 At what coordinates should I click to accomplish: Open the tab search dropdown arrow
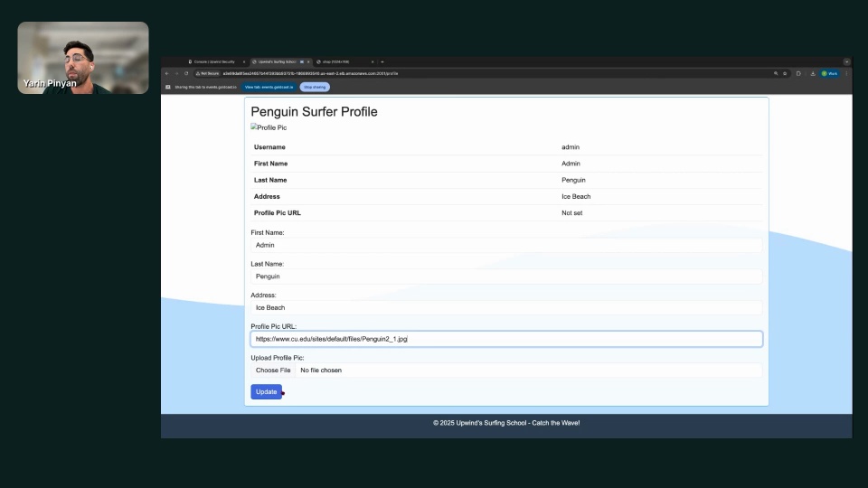pyautogui.click(x=846, y=62)
